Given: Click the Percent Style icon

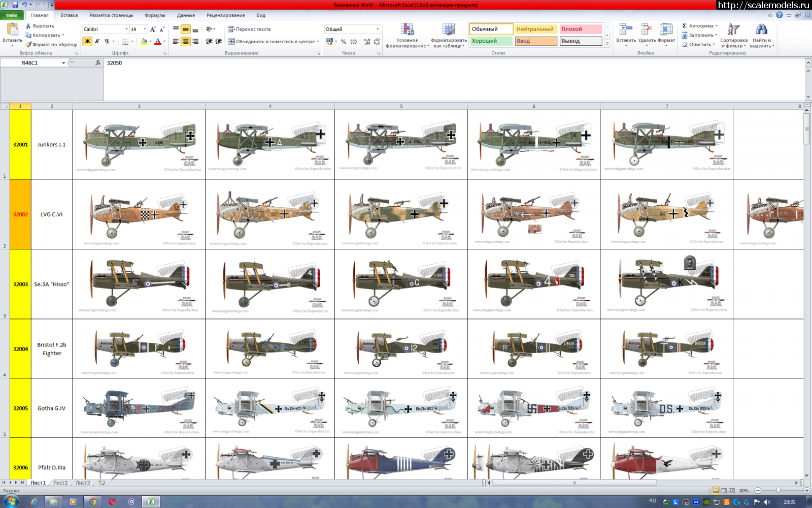Looking at the screenshot, I should click(344, 42).
